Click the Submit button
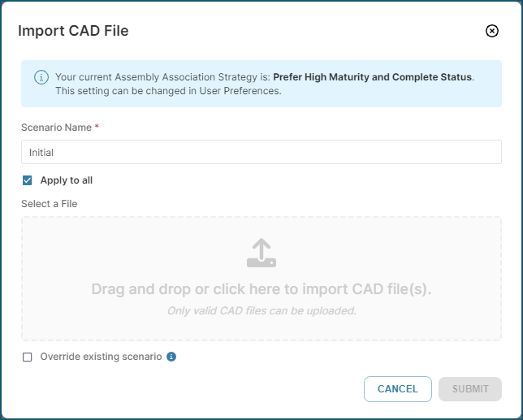 click(470, 389)
